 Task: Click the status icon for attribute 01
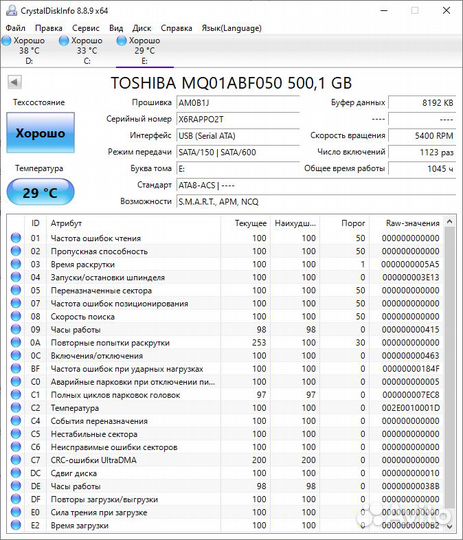[x=16, y=238]
